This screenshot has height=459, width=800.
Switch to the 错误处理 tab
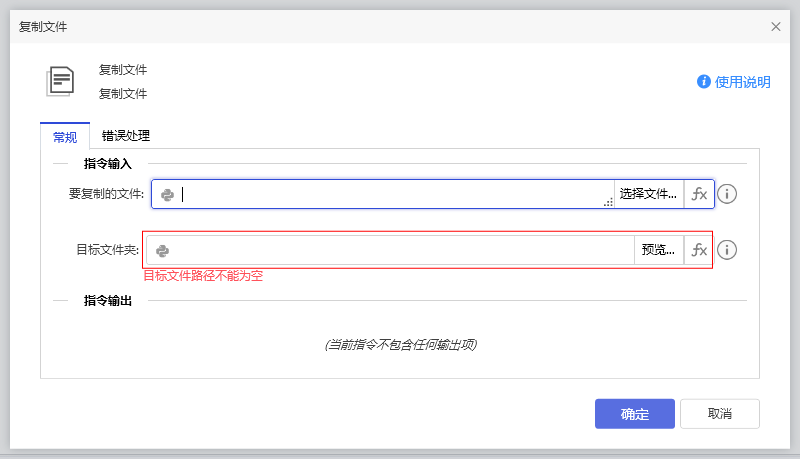coord(126,136)
